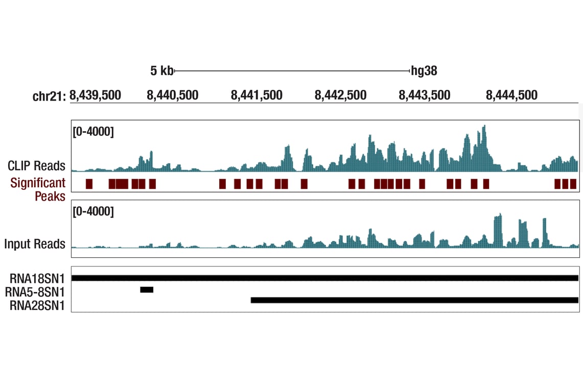Select the CLIP Reads track label

[36, 166]
